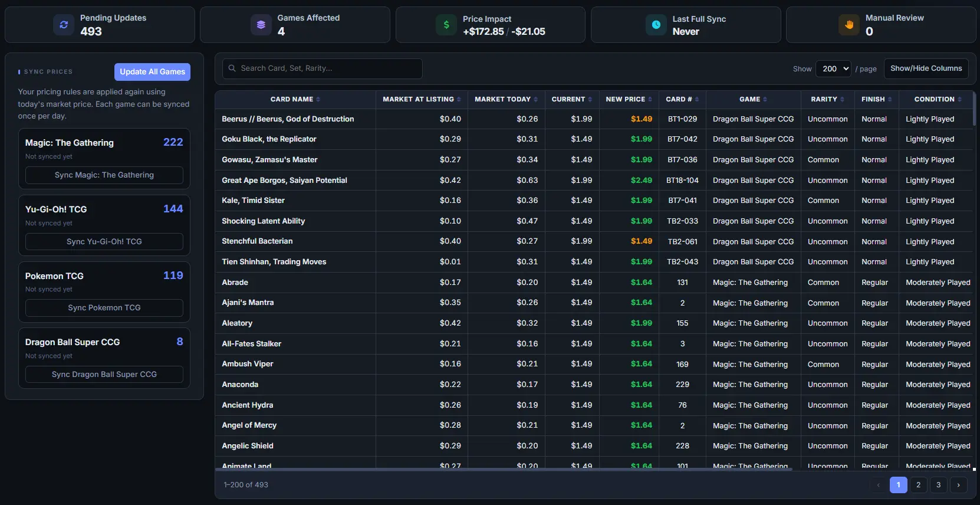Click the '1–200 of 493' pagination text

pyautogui.click(x=246, y=485)
